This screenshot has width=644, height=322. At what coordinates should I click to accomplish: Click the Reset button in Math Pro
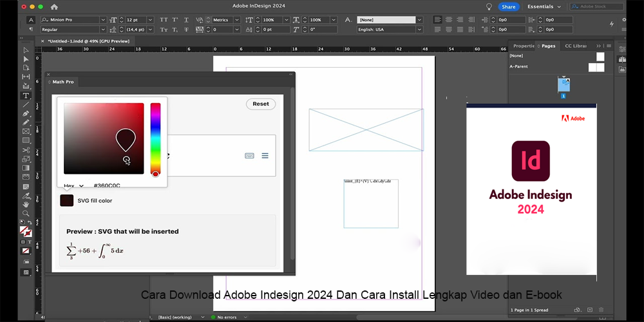click(x=261, y=104)
